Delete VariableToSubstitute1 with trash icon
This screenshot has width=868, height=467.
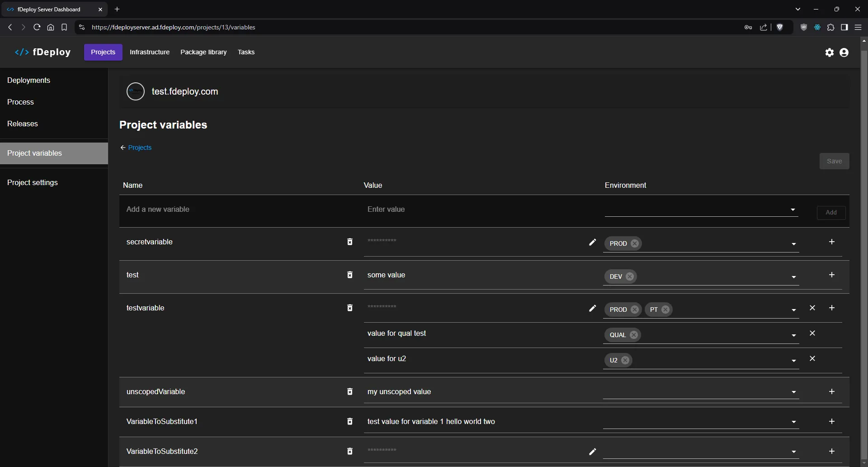(350, 421)
